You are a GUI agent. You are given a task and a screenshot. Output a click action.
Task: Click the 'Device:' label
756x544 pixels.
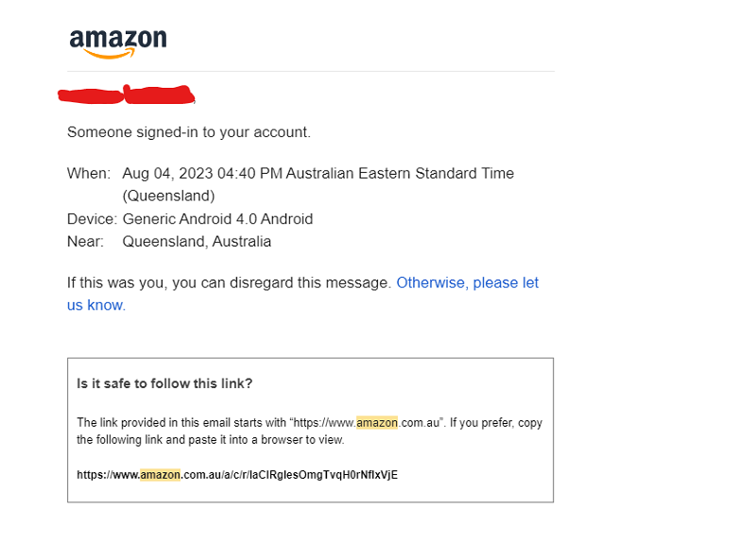92,219
